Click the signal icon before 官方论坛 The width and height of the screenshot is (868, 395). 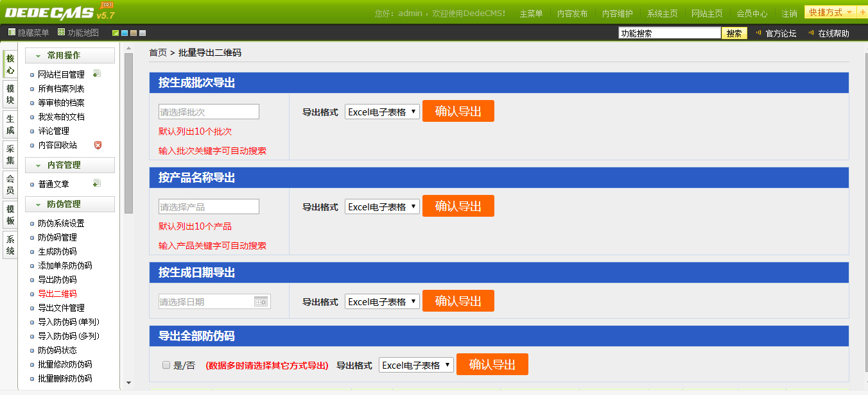click(759, 33)
